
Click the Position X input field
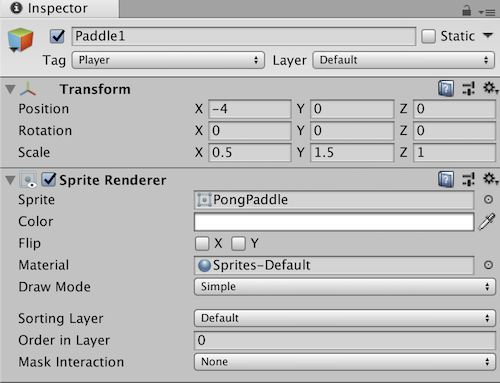[250, 109]
